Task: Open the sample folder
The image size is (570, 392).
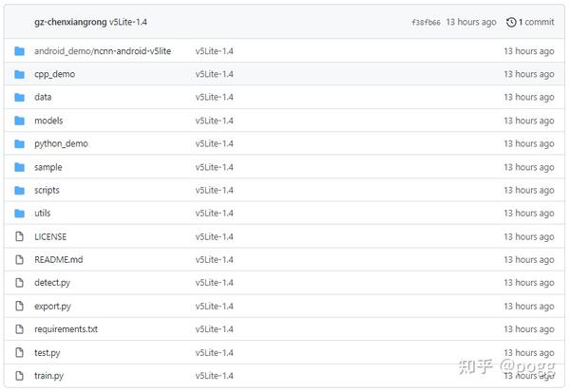Action: pos(47,167)
